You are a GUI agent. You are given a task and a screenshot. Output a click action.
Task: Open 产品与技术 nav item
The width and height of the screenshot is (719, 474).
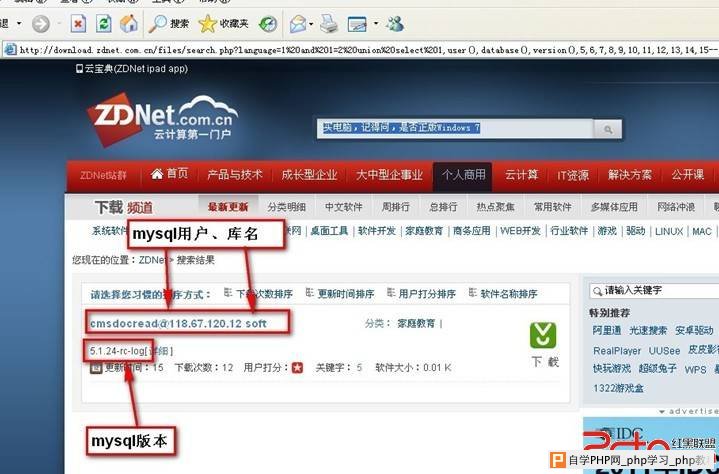[x=235, y=175]
